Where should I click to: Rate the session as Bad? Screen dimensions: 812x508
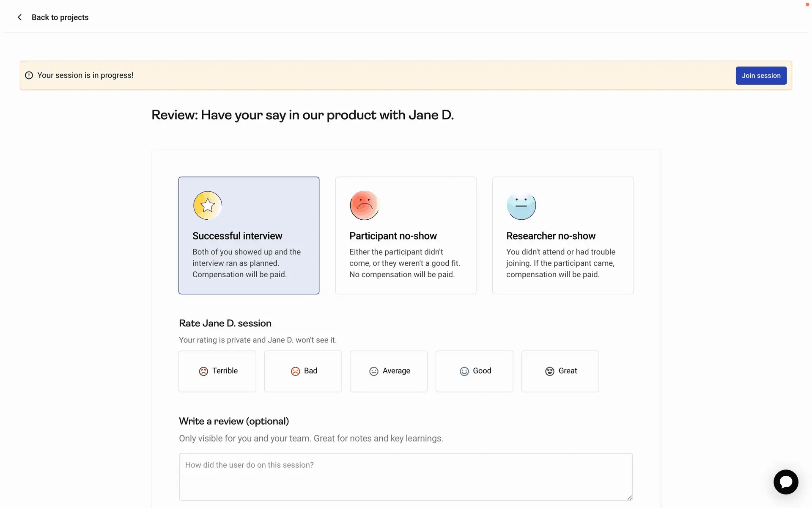303,371
